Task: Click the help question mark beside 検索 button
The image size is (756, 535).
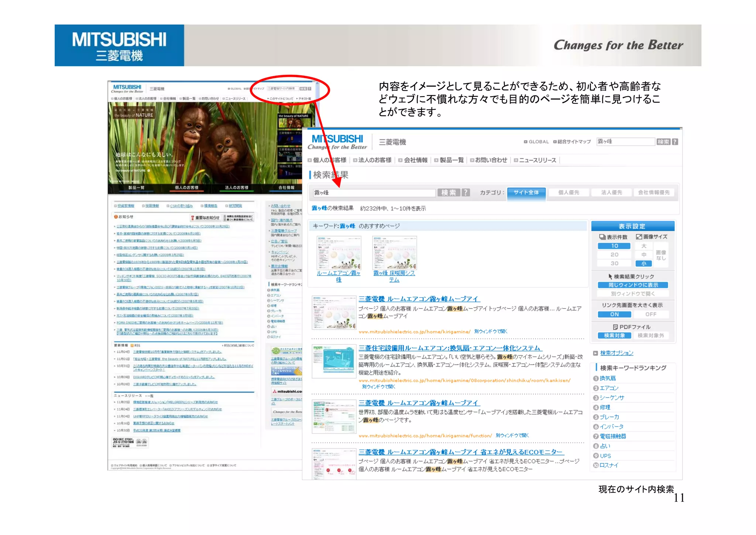Action: click(466, 192)
